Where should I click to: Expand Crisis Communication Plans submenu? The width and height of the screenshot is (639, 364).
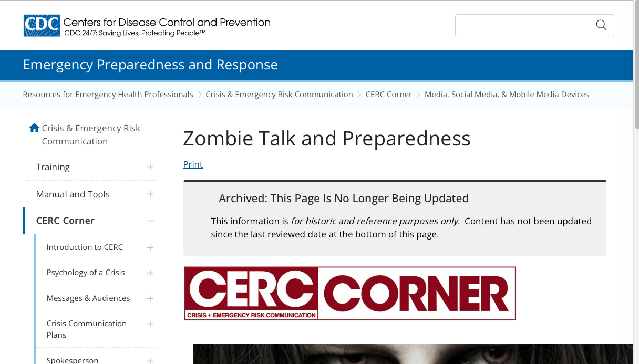150,324
